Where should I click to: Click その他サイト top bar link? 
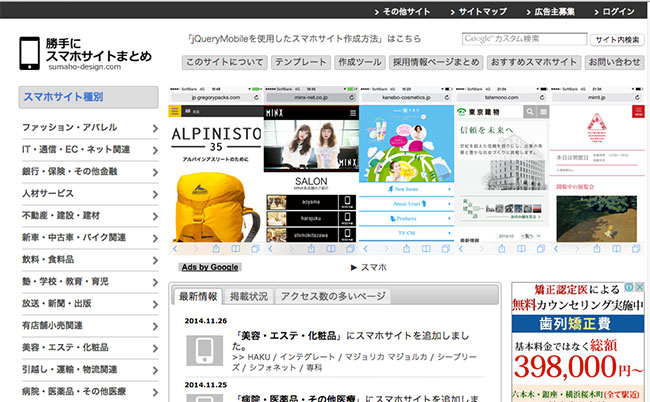(x=402, y=12)
